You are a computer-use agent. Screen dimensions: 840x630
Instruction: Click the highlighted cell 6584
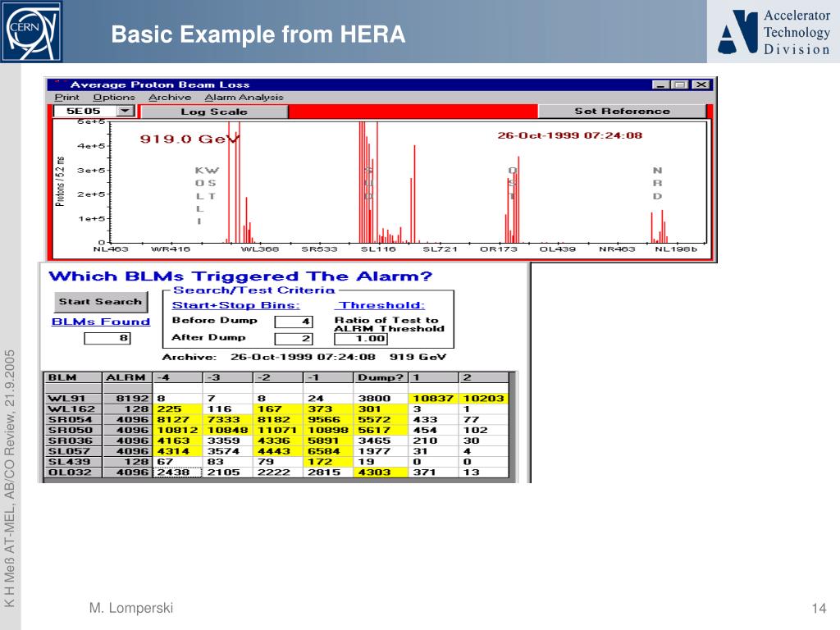pyautogui.click(x=328, y=451)
